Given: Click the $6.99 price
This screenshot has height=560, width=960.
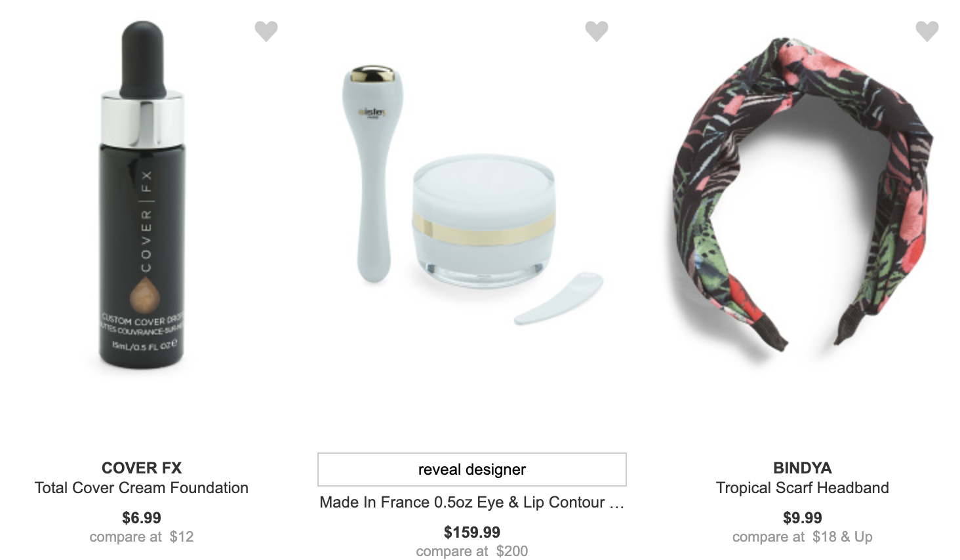Looking at the screenshot, I should coord(142,518).
